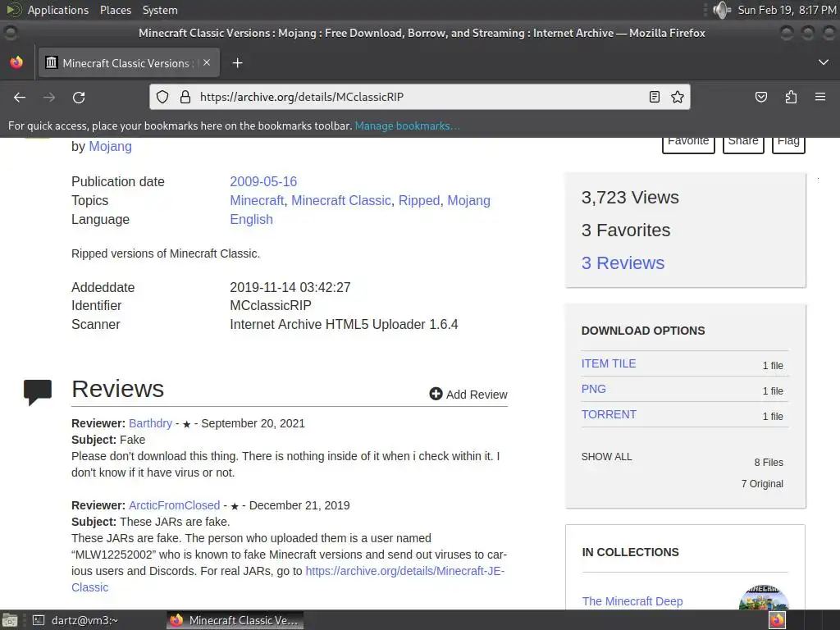The width and height of the screenshot is (840, 630).
Task: Open TORRENT download option
Action: (x=609, y=414)
